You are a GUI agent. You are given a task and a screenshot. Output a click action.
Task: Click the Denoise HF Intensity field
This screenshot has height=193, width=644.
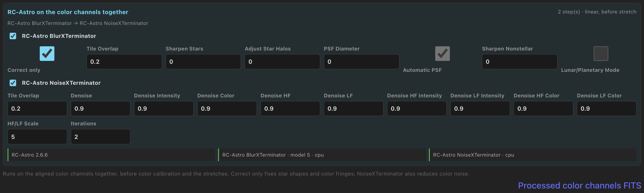[x=417, y=109]
